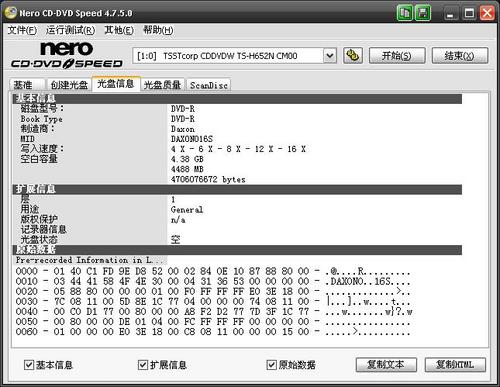This screenshot has height=387, width=500.
Task: Click the copy-to-clipboard icon in title bar
Action: [405, 13]
